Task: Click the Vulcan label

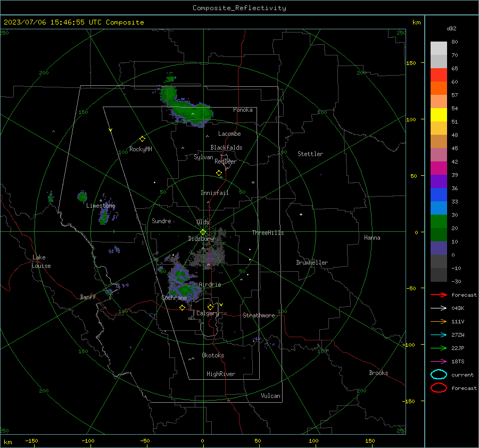Action: (x=270, y=396)
